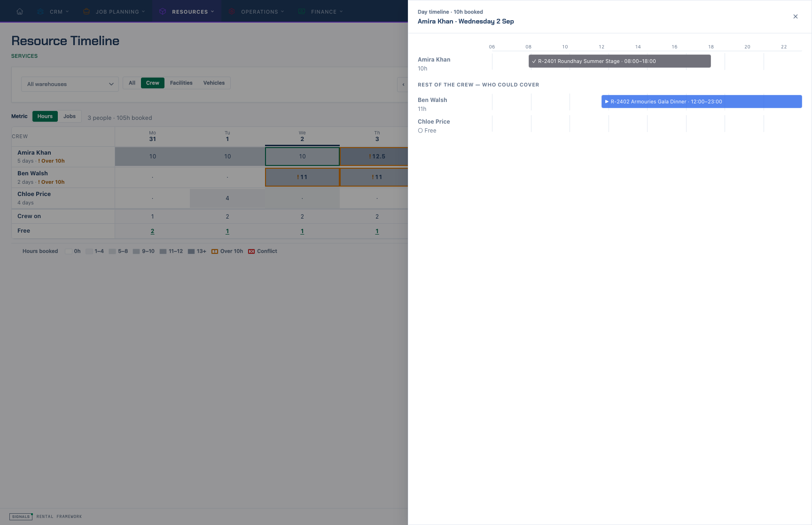Click the Wednesday 2 column header

[x=302, y=136]
